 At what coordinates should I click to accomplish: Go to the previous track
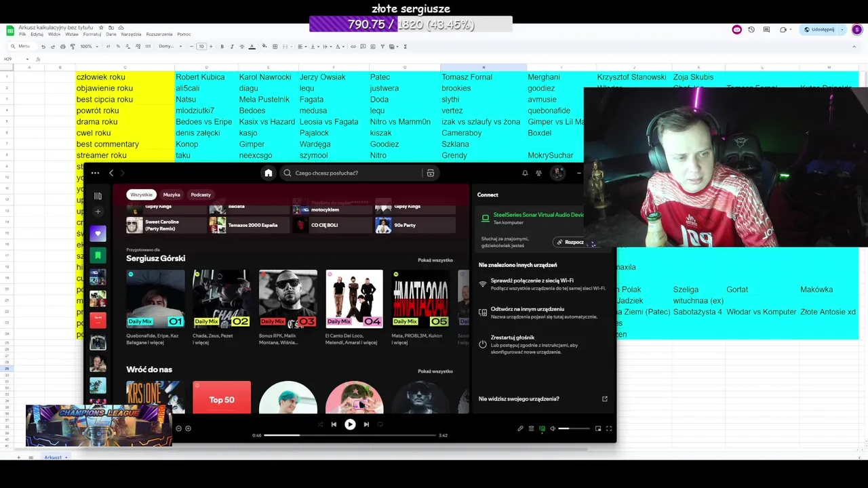tap(334, 424)
